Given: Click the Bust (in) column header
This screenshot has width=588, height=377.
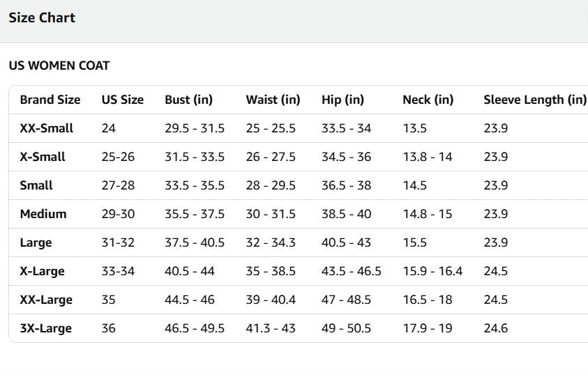Looking at the screenshot, I should 188,100.
